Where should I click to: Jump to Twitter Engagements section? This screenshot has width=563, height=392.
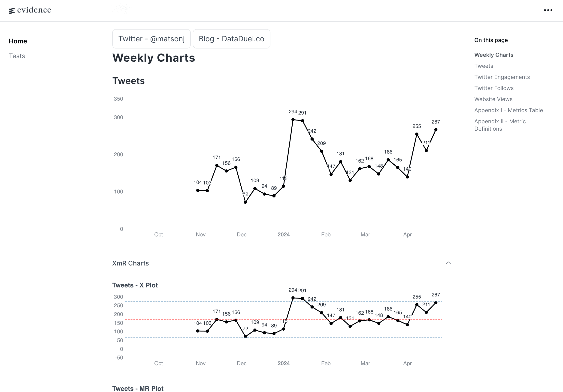coord(502,77)
